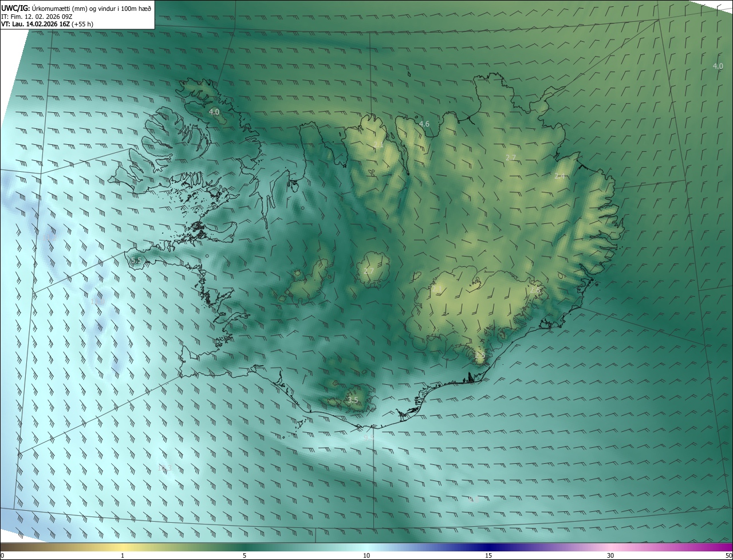Click the 2.5 value at southern Vatnajökull tip
Viewport: 733px width, 560px height.
point(480,356)
